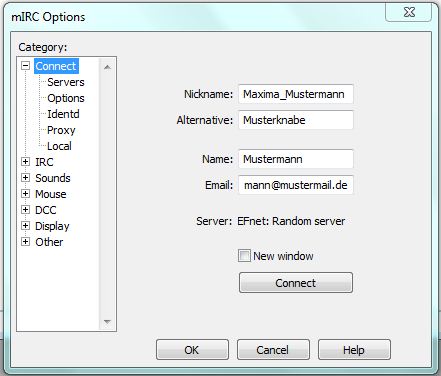
Task: Collapse the Connect category tree node
Action: 25,66
